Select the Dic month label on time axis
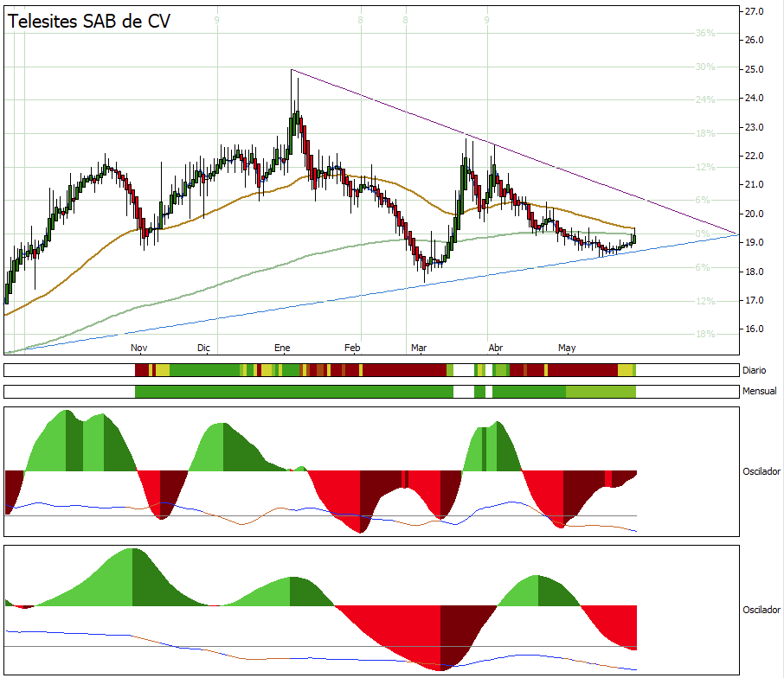This screenshot has width=784, height=678. (203, 348)
